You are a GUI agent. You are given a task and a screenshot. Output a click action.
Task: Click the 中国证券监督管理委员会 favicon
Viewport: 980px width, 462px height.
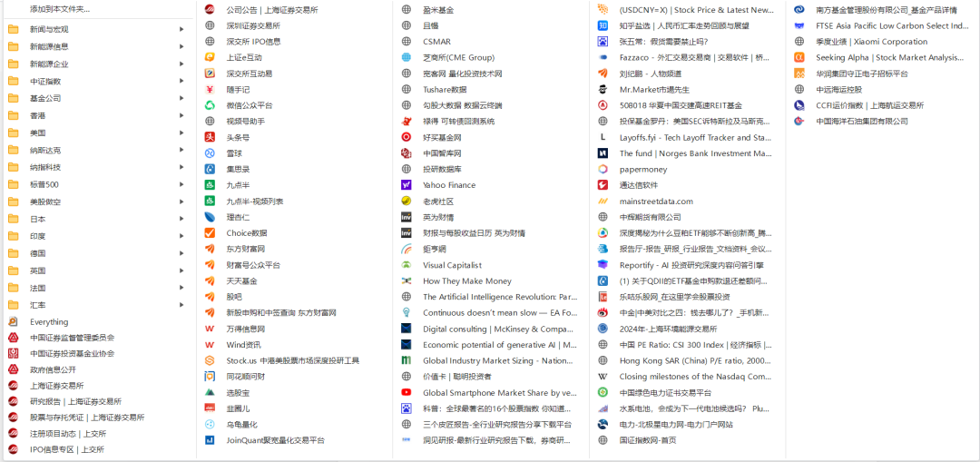[x=13, y=338]
